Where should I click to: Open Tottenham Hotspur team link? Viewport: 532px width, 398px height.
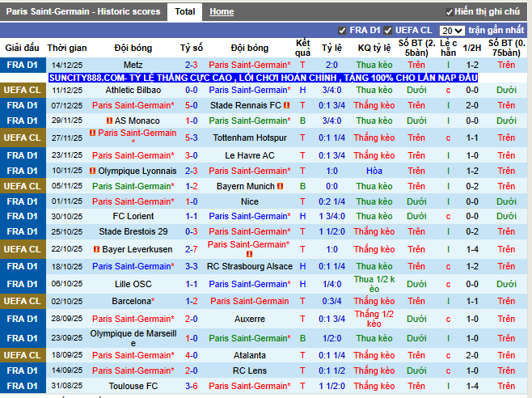[x=250, y=138]
